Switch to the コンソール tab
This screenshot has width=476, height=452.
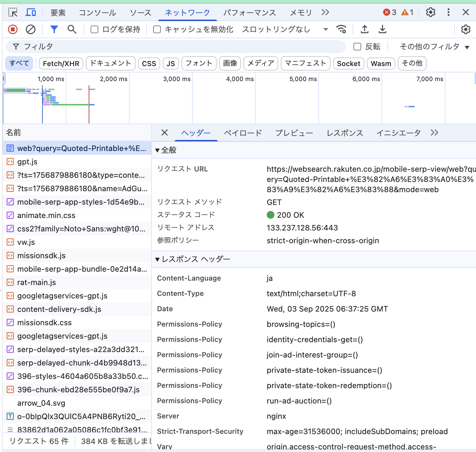(x=97, y=13)
